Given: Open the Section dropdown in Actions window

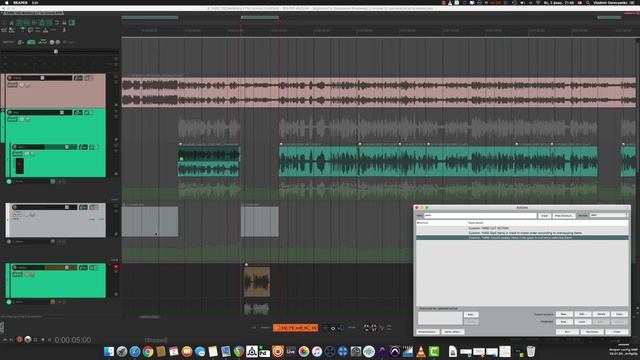Looking at the screenshot, I should (608, 215).
